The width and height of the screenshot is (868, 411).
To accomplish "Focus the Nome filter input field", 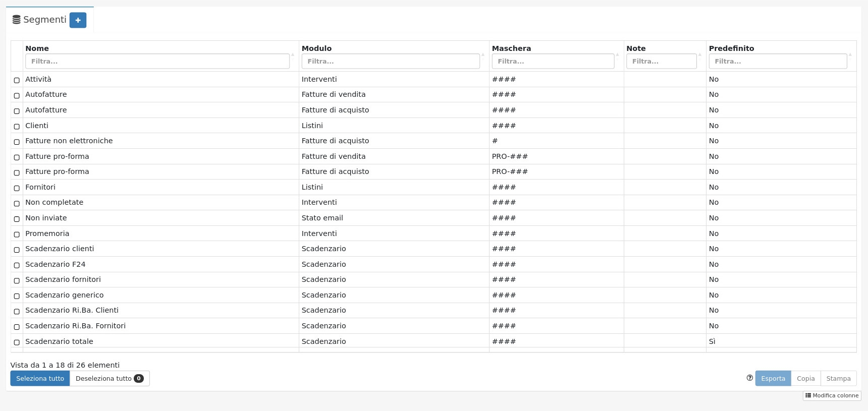I will [x=157, y=62].
